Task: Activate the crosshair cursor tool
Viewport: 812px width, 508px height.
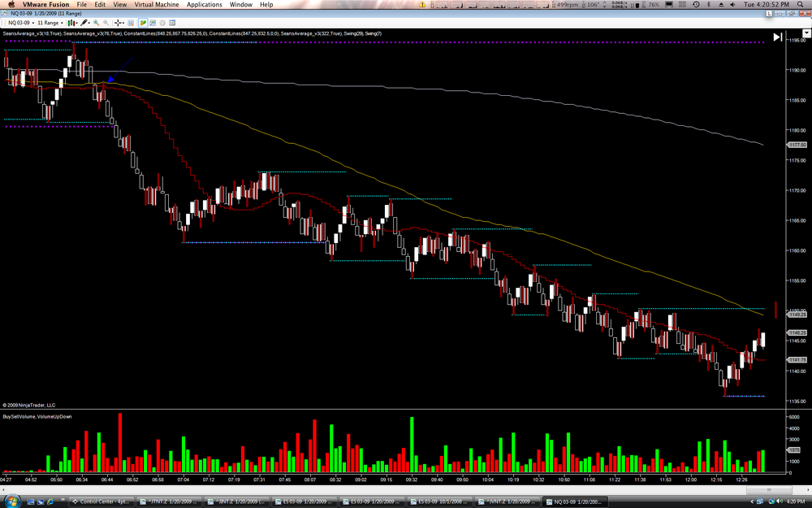Action: pyautogui.click(x=118, y=23)
